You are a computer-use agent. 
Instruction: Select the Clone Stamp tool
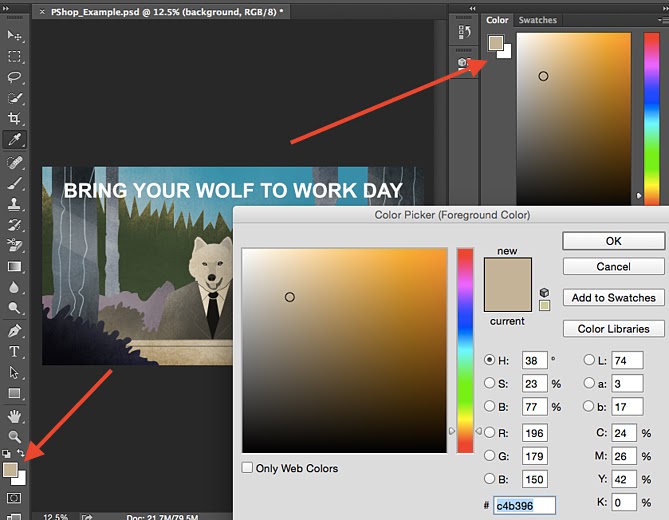click(x=14, y=204)
